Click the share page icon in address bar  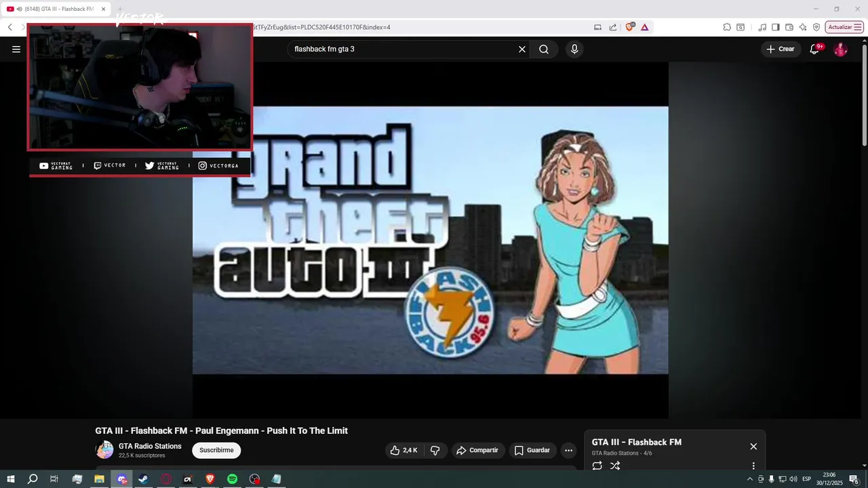tap(613, 27)
